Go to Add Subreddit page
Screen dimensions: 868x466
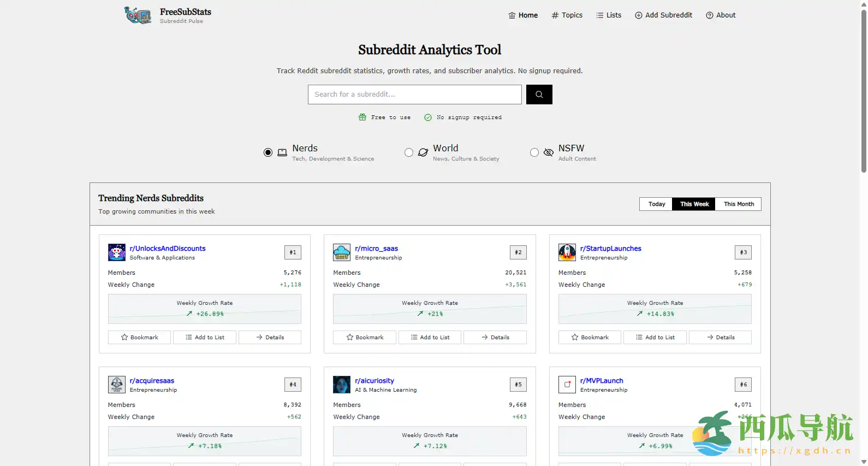point(663,15)
